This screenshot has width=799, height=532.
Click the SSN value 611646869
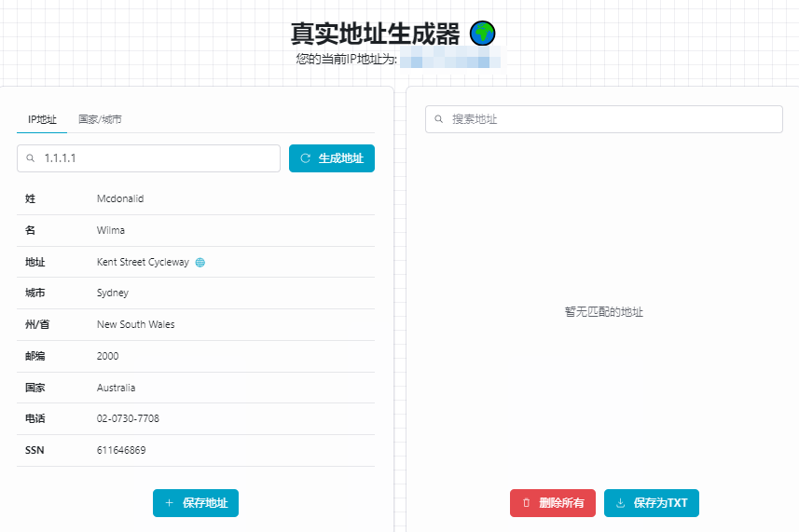click(x=121, y=450)
